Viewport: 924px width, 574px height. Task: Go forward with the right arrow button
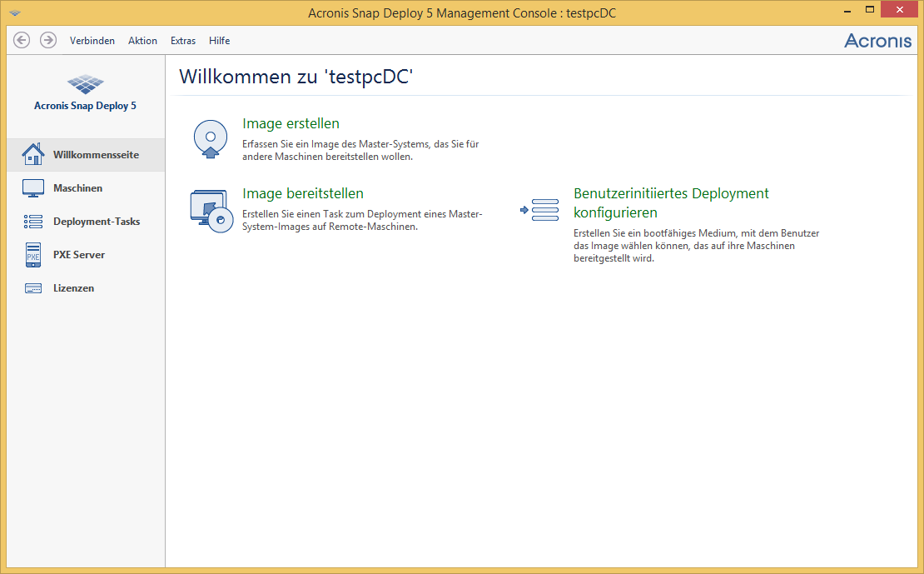(x=48, y=40)
